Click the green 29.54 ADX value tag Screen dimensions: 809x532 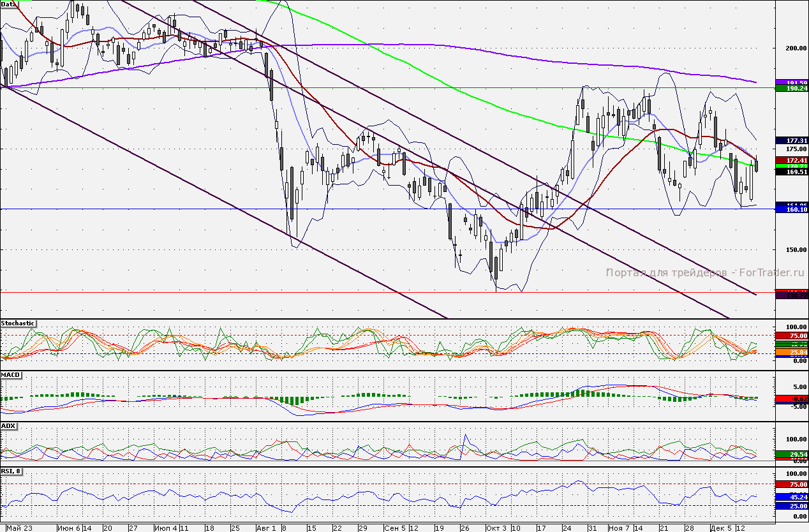pos(792,455)
